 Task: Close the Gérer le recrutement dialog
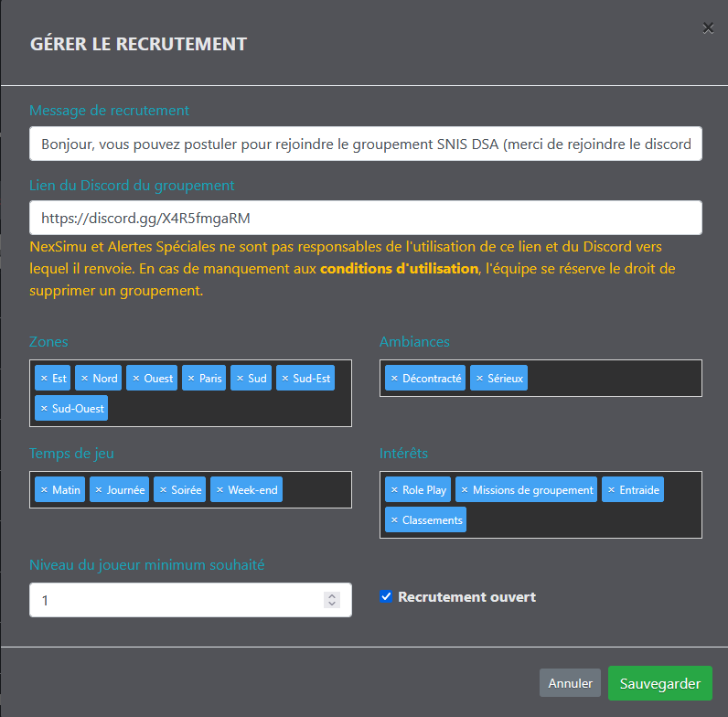(x=708, y=28)
